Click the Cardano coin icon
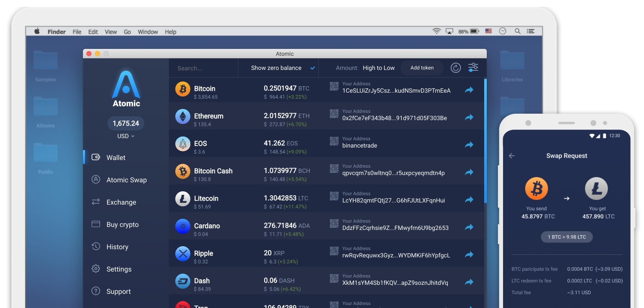The height and width of the screenshot is (308, 644). pos(183,226)
